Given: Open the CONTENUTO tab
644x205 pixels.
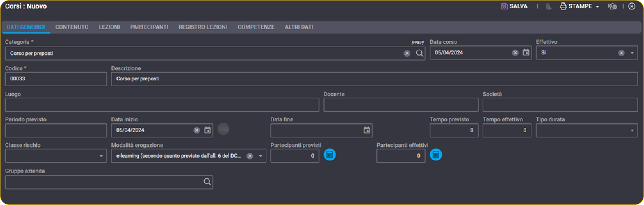Looking at the screenshot, I should point(72,27).
